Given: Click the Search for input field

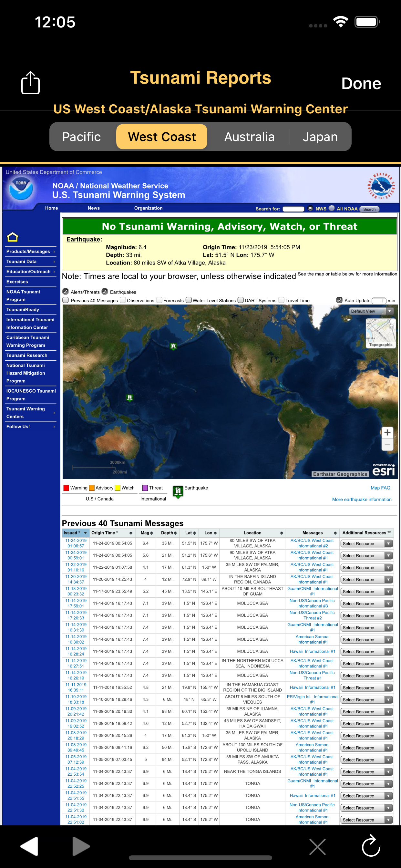Looking at the screenshot, I should point(293,209).
